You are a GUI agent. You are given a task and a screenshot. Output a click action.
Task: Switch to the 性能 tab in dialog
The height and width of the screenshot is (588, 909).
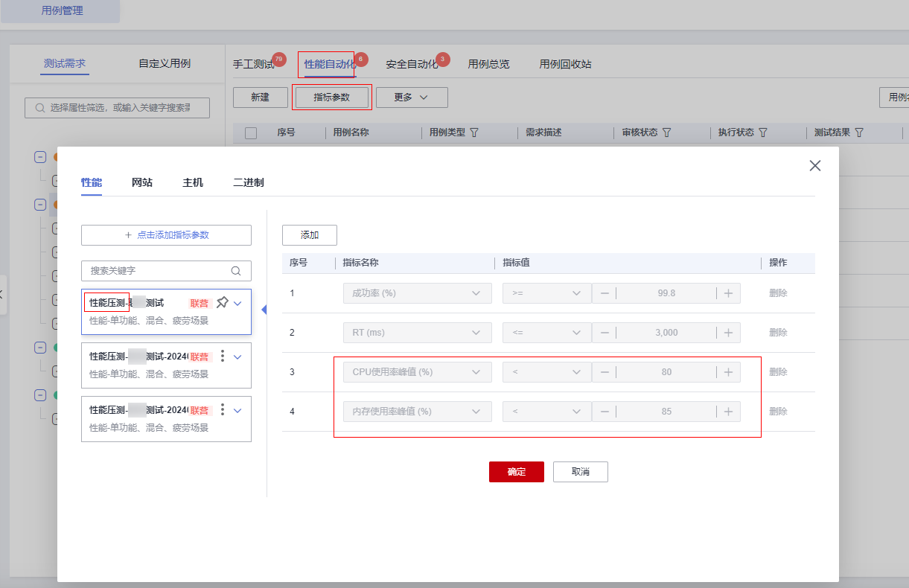tap(92, 182)
